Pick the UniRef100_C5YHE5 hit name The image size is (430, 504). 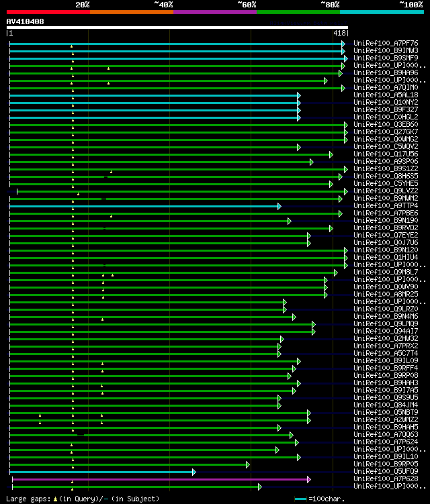(386, 183)
